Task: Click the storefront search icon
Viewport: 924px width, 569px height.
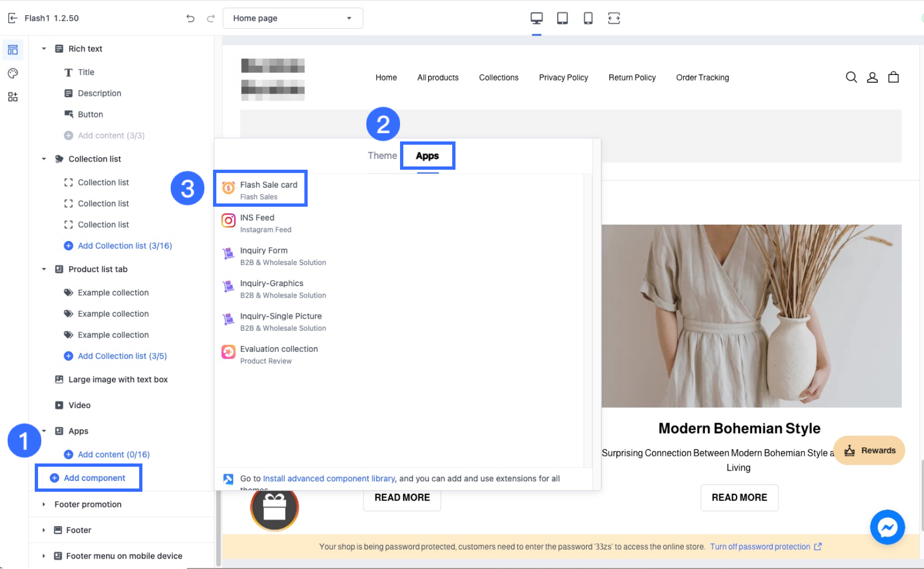Action: 851,78
